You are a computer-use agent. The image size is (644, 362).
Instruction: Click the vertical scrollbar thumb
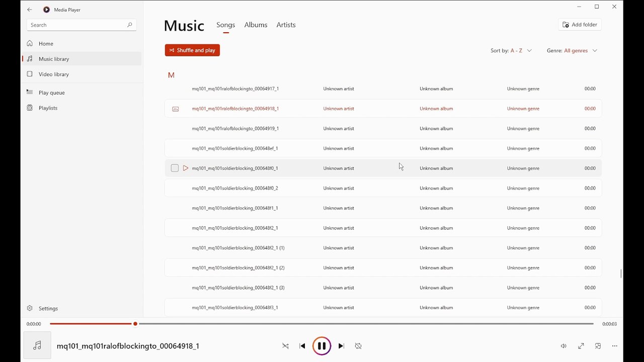pos(621,274)
